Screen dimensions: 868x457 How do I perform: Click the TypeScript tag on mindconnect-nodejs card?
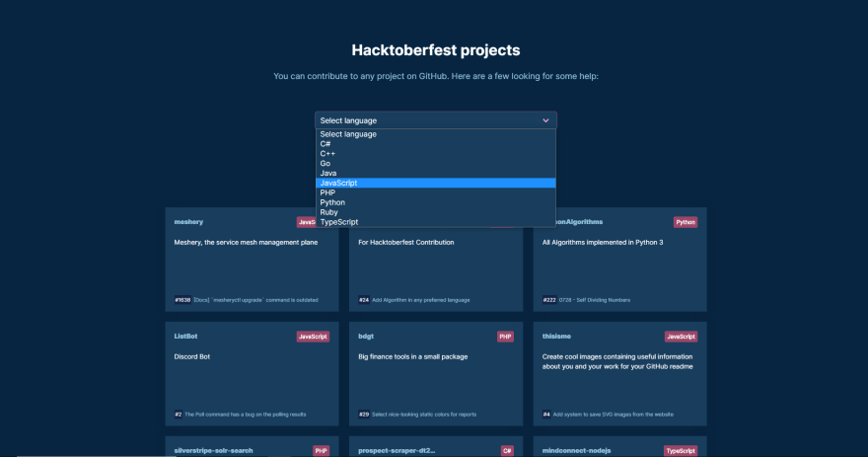click(681, 451)
